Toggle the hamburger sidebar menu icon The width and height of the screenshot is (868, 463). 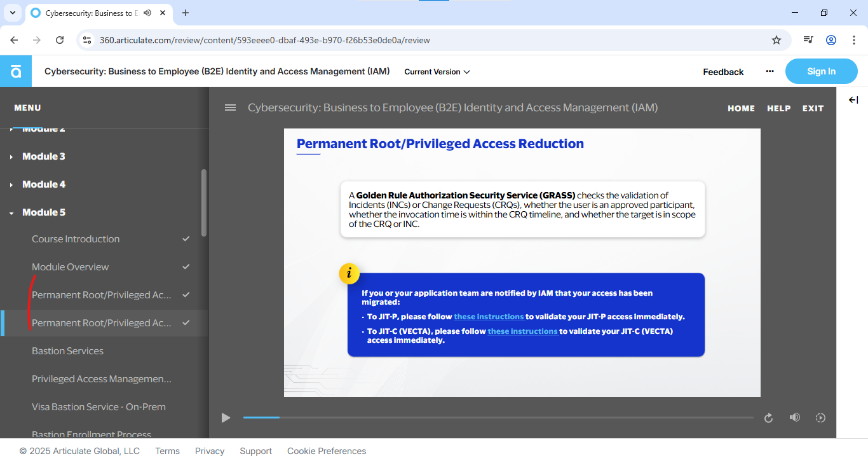pos(230,107)
